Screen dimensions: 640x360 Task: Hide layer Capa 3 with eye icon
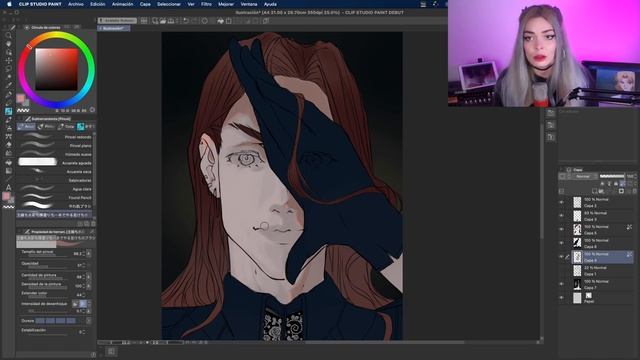tap(561, 216)
